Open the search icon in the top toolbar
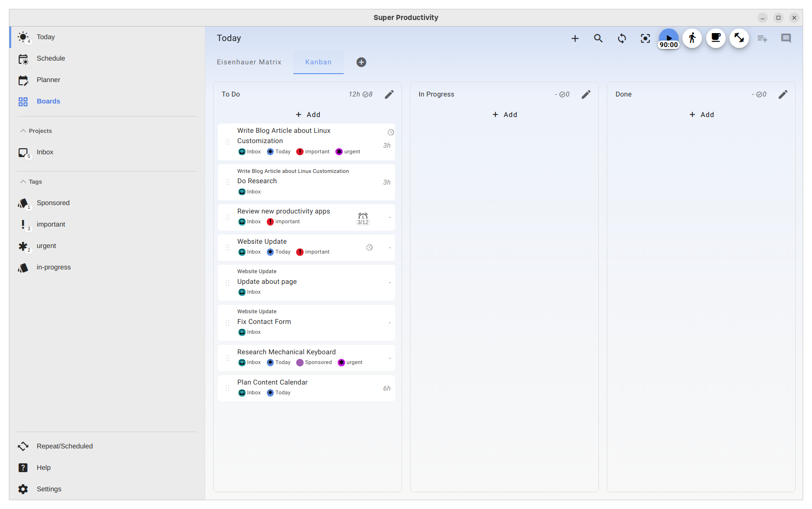The height and width of the screenshot is (509, 812). (x=598, y=39)
